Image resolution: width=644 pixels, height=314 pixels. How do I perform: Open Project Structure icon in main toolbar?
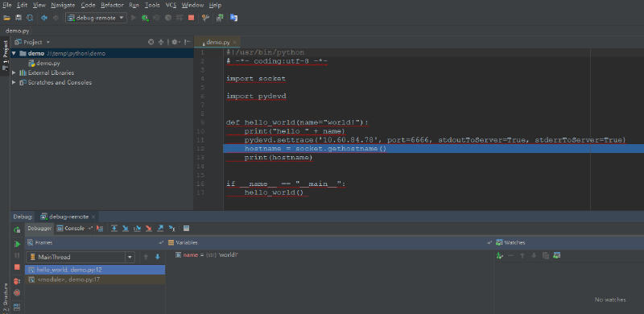click(220, 18)
